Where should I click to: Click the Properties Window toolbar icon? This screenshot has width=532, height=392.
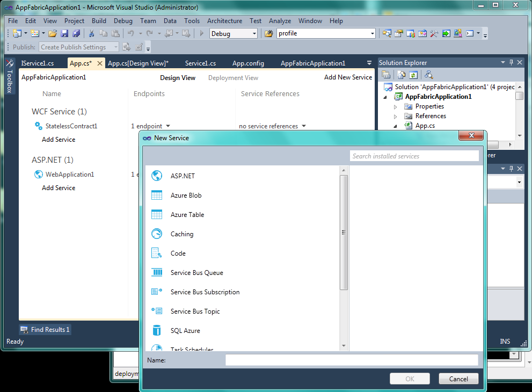(x=399, y=33)
